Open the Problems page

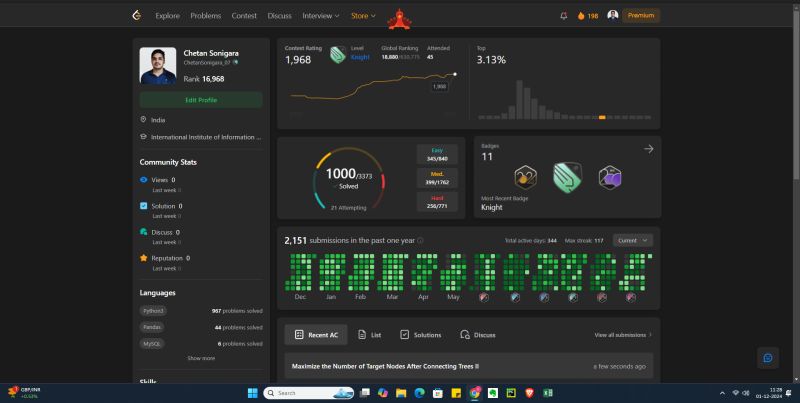click(206, 16)
